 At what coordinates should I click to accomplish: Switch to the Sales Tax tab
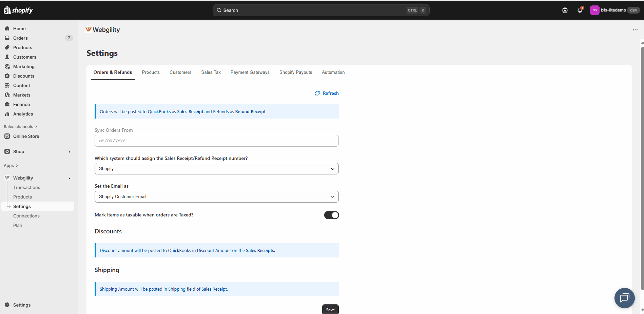[211, 72]
